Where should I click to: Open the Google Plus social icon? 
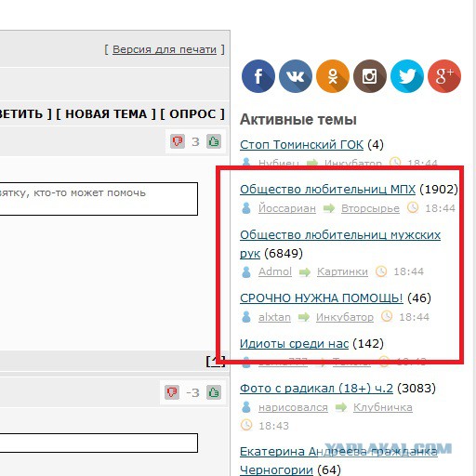coord(444,76)
